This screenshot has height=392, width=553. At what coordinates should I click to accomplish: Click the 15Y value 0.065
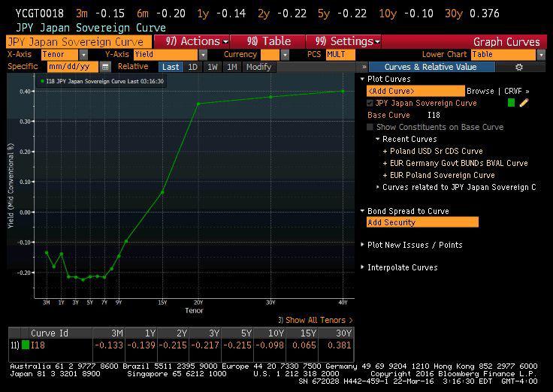click(304, 345)
